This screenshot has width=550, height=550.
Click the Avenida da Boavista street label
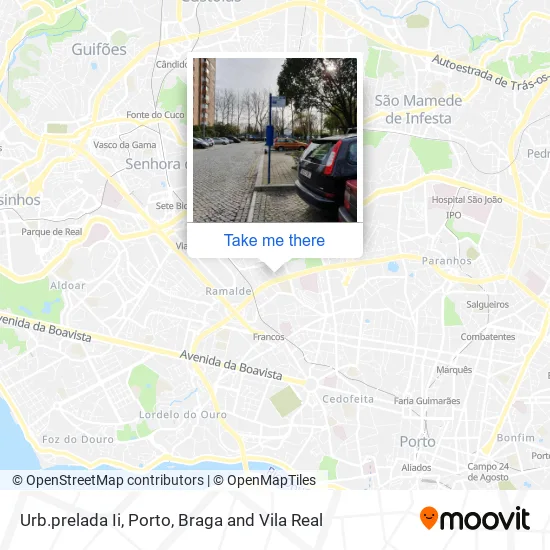click(x=231, y=365)
